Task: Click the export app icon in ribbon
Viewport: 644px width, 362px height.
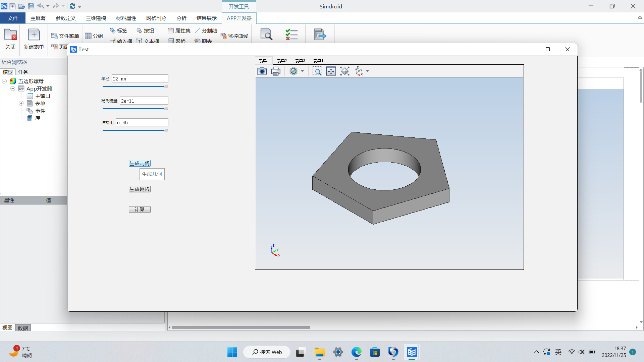Action: tap(320, 34)
